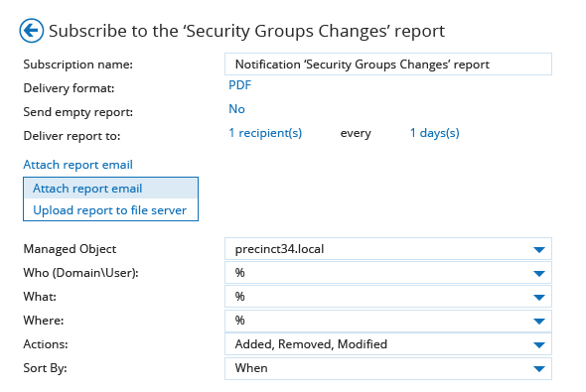Edit the 1 days(s) schedule link
The width and height of the screenshot is (586, 392).
435,133
